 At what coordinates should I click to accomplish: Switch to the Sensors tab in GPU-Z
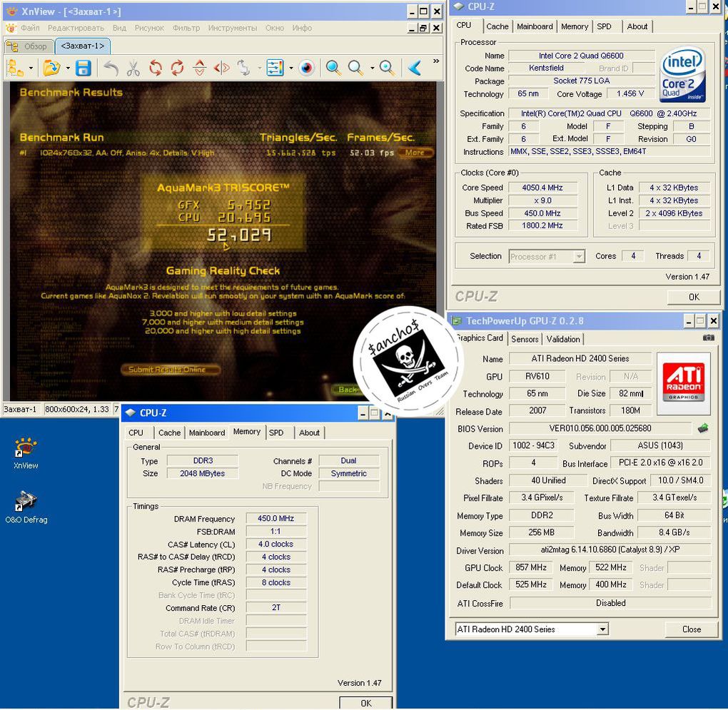point(525,339)
